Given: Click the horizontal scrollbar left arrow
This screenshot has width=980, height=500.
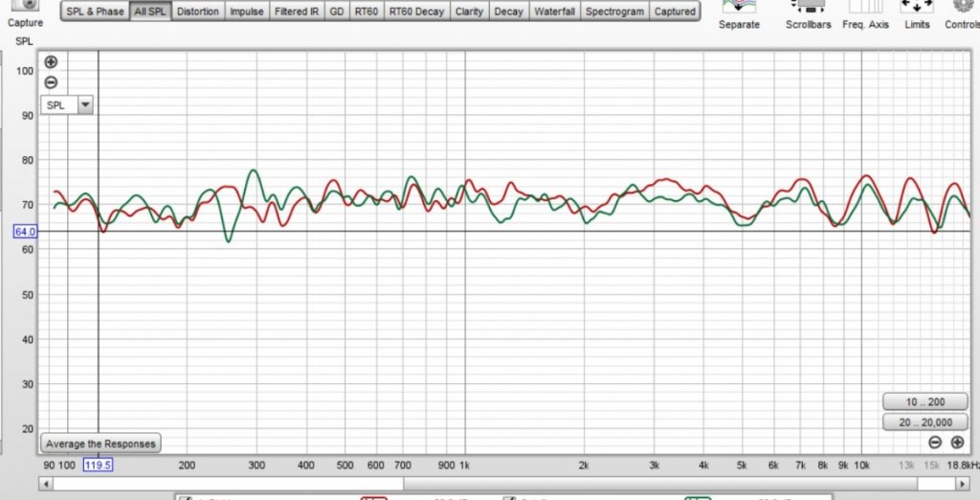Looking at the screenshot, I should tap(46, 484).
